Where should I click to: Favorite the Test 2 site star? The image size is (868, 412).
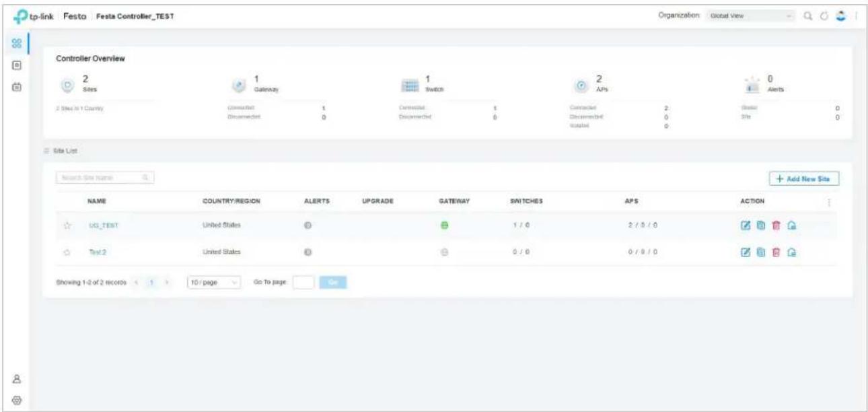click(x=68, y=252)
